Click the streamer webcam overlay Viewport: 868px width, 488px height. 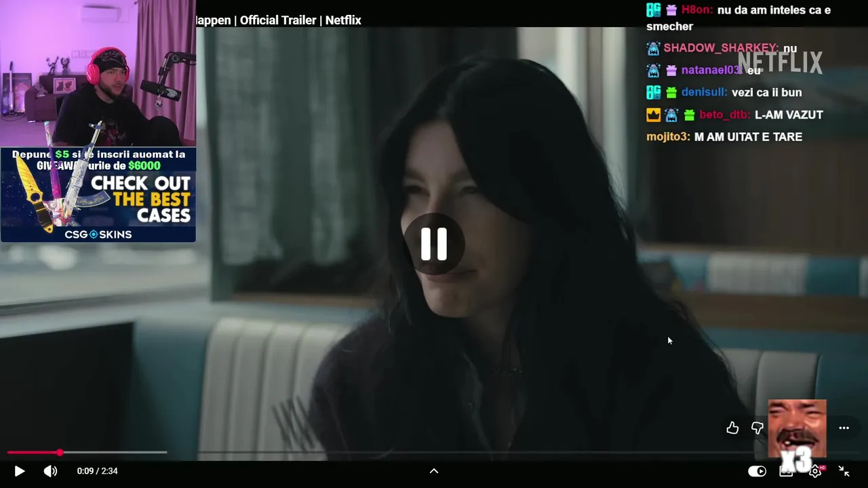(x=98, y=73)
